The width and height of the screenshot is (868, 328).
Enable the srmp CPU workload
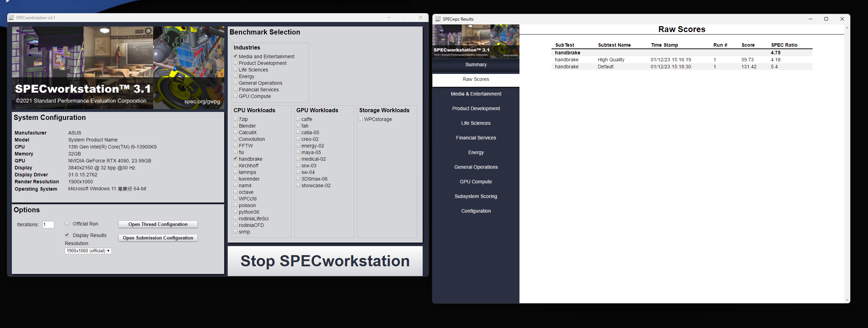(x=235, y=231)
